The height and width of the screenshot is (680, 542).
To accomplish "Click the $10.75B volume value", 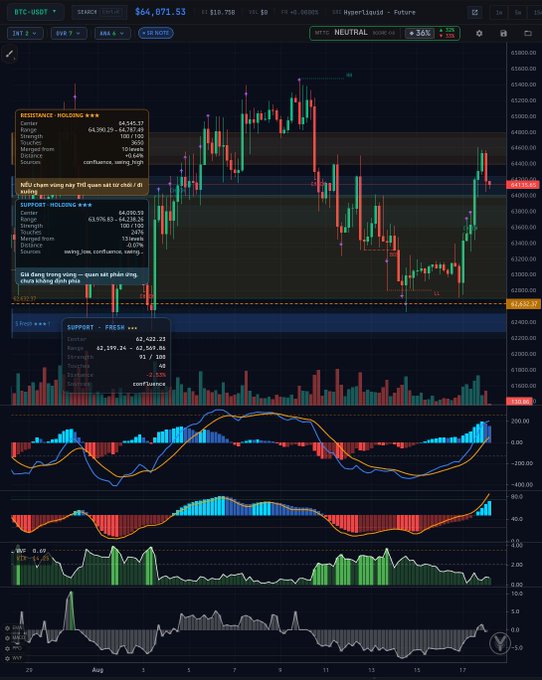I will [x=222, y=13].
